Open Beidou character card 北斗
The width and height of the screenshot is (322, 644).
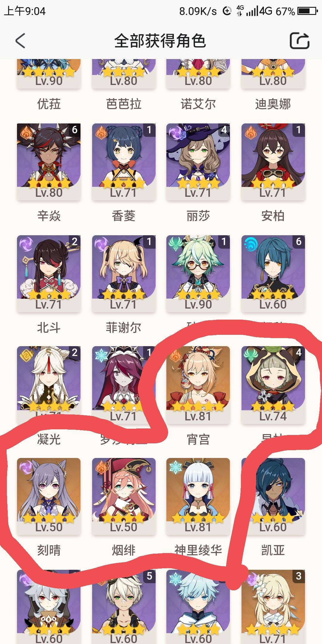coord(49,274)
